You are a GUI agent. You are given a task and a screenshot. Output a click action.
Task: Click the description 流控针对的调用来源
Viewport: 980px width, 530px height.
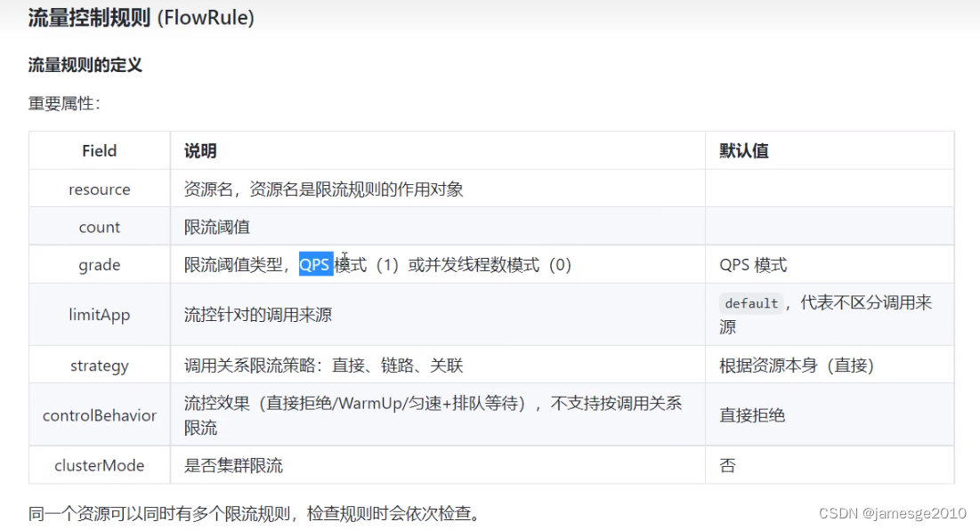pos(257,315)
